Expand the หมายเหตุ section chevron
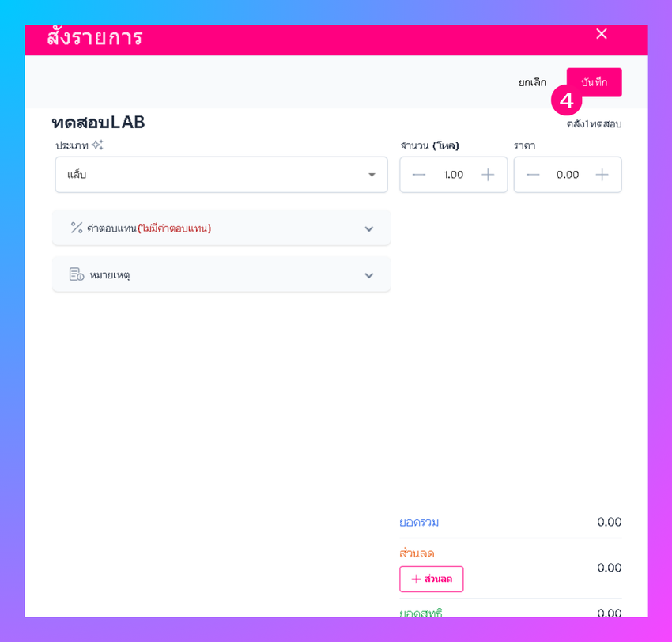The height and width of the screenshot is (642, 672). tap(369, 275)
